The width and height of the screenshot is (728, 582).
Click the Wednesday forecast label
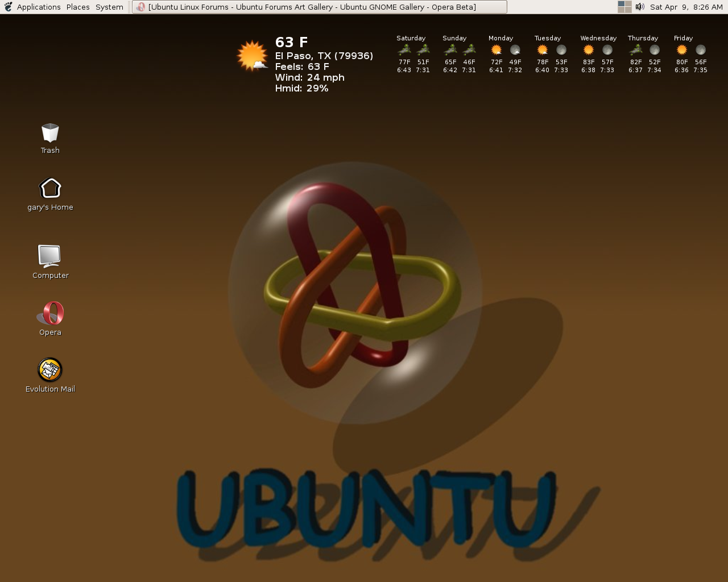(x=598, y=38)
